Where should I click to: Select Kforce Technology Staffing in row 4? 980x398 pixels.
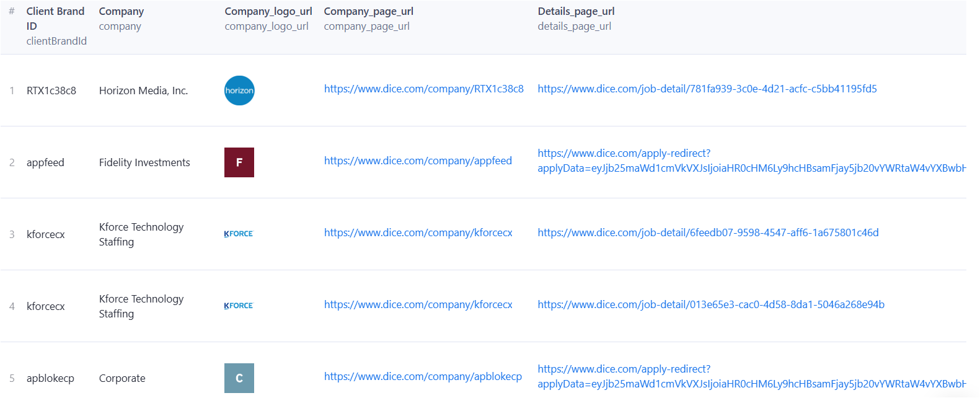coord(141,306)
